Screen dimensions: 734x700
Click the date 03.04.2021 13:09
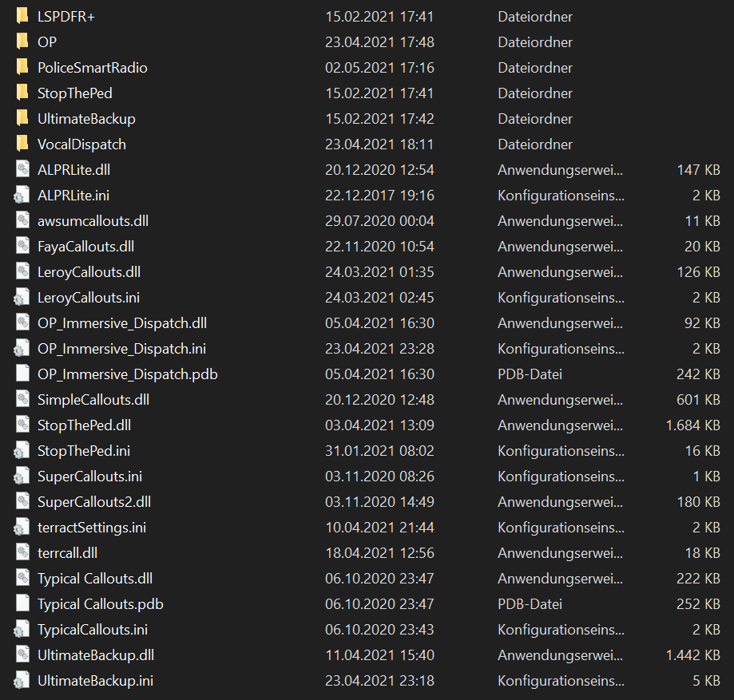click(x=379, y=425)
